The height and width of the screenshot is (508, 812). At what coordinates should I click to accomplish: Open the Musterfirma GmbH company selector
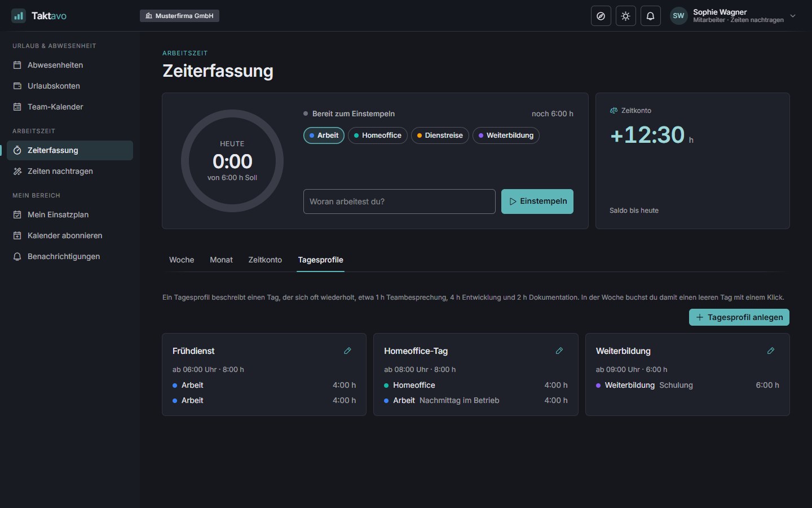coord(179,16)
